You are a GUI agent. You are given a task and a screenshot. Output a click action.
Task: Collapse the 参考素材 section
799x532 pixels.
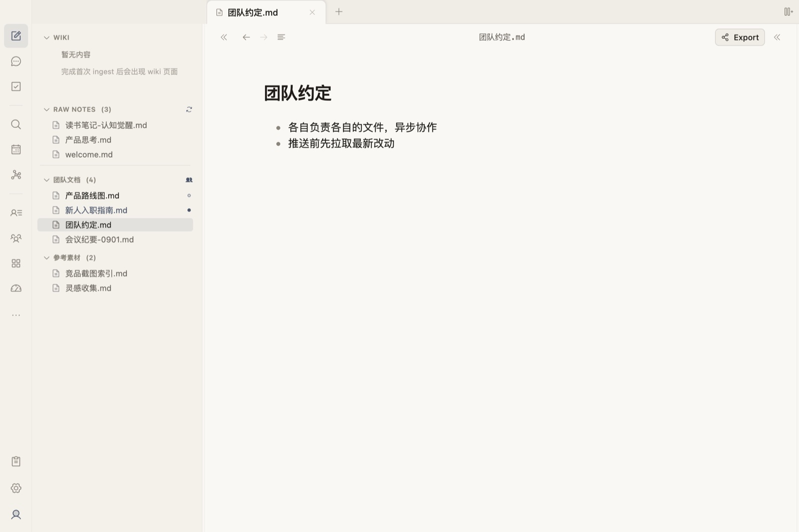(46, 258)
